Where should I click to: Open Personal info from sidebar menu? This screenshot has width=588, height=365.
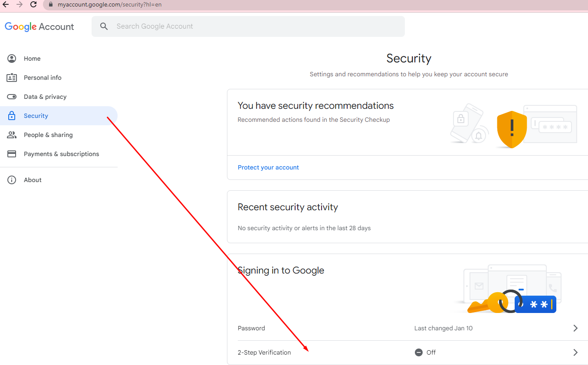(x=43, y=78)
